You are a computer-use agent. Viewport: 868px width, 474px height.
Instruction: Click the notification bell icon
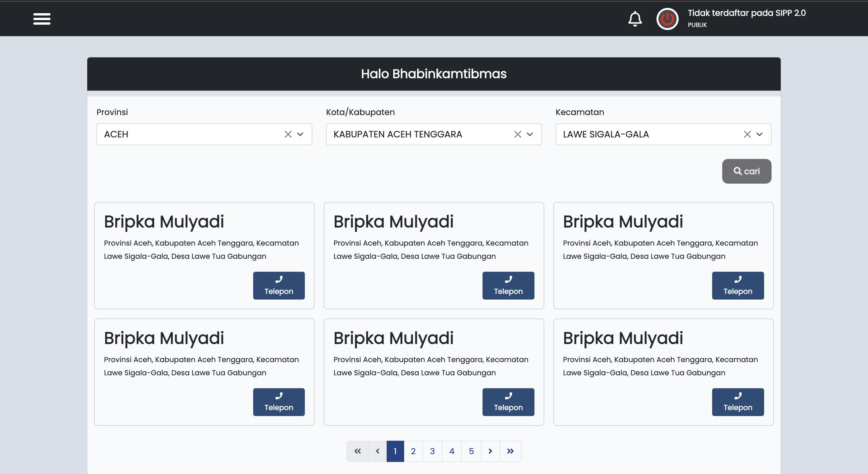[635, 19]
